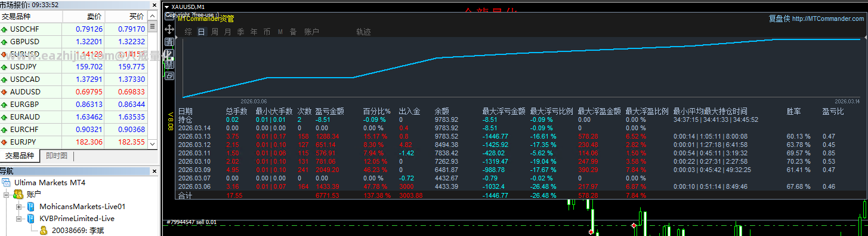Click the Ultima Markets MT4 terminal icon
This screenshot has height=236, width=868.
click(x=7, y=182)
